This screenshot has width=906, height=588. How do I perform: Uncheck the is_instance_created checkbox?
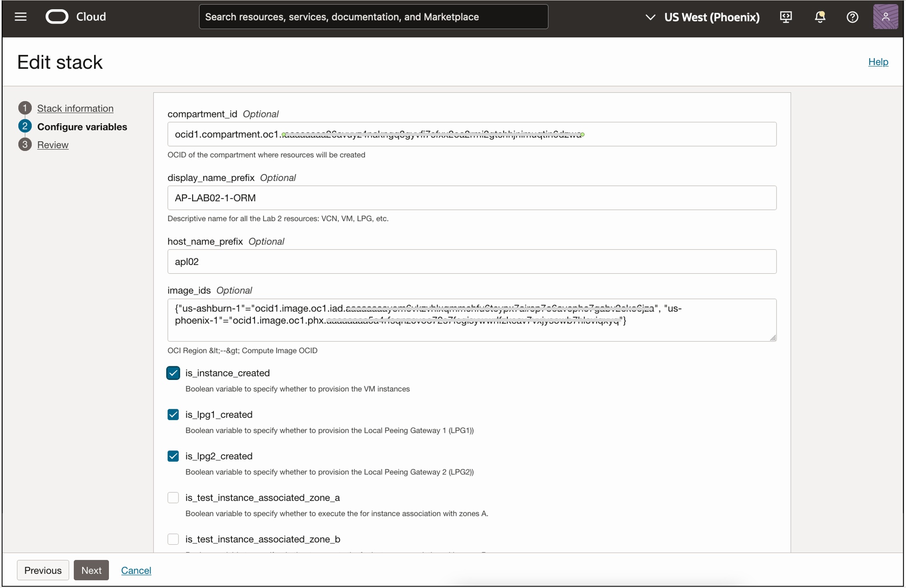click(x=173, y=373)
